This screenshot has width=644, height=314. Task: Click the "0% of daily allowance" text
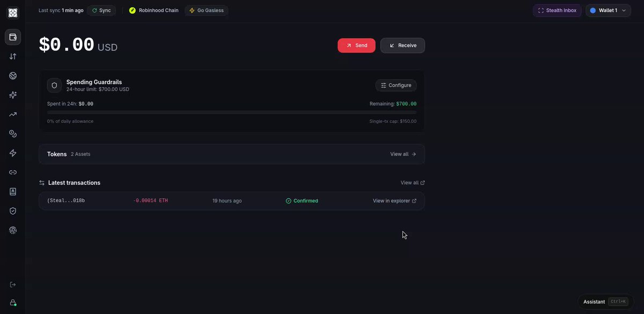click(x=70, y=121)
